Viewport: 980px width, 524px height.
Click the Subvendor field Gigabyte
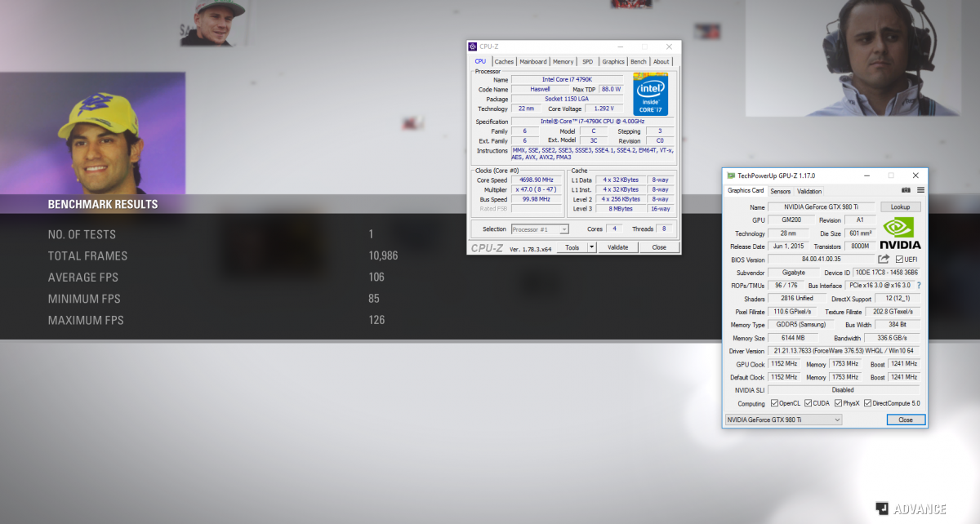(792, 273)
